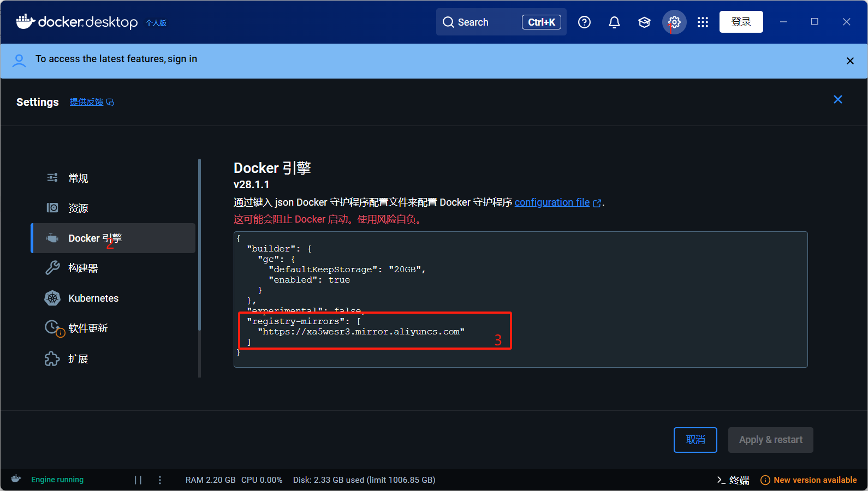Viewport: 868px width, 491px height.
Task: Click New version available notice
Action: pos(809,480)
